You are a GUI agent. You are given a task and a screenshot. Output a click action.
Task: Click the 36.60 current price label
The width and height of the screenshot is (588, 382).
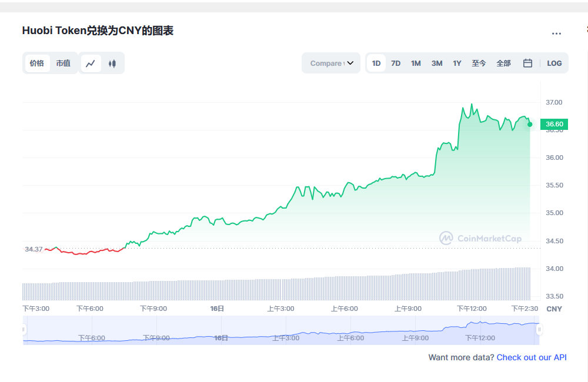[x=554, y=124]
